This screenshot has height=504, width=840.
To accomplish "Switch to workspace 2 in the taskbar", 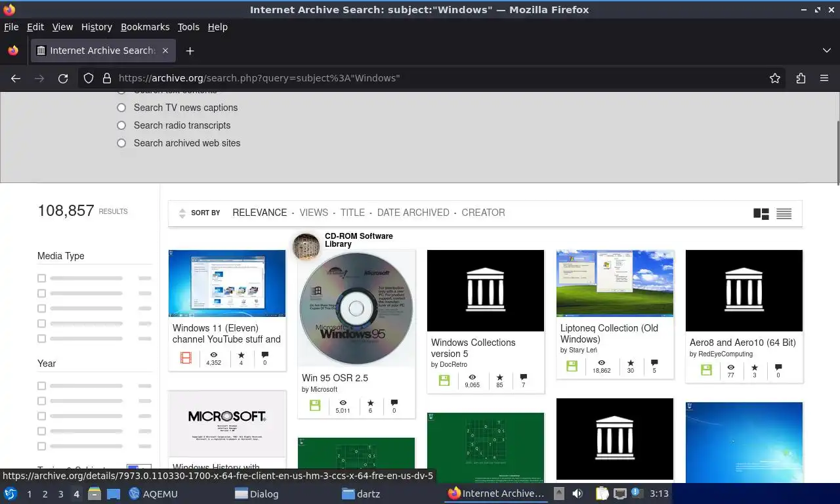I will (45, 493).
